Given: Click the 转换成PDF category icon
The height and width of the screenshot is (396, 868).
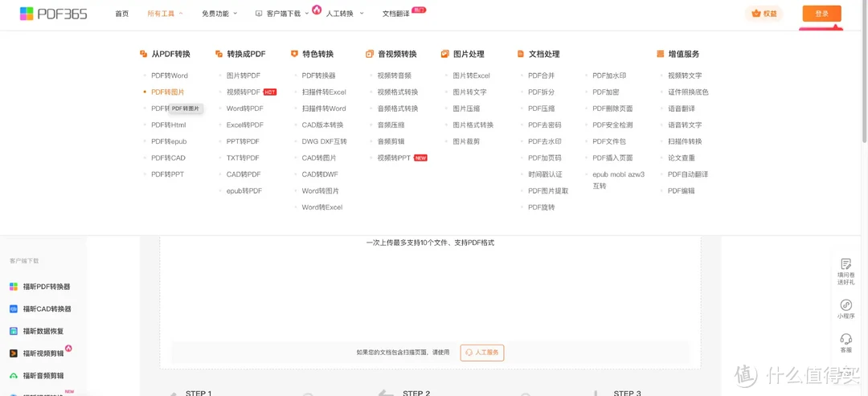Looking at the screenshot, I should pyautogui.click(x=219, y=54).
